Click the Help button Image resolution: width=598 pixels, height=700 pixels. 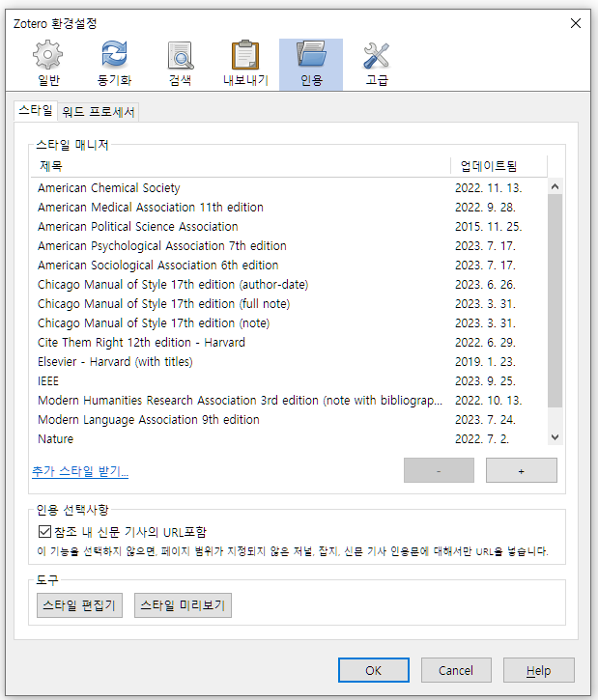tap(539, 670)
